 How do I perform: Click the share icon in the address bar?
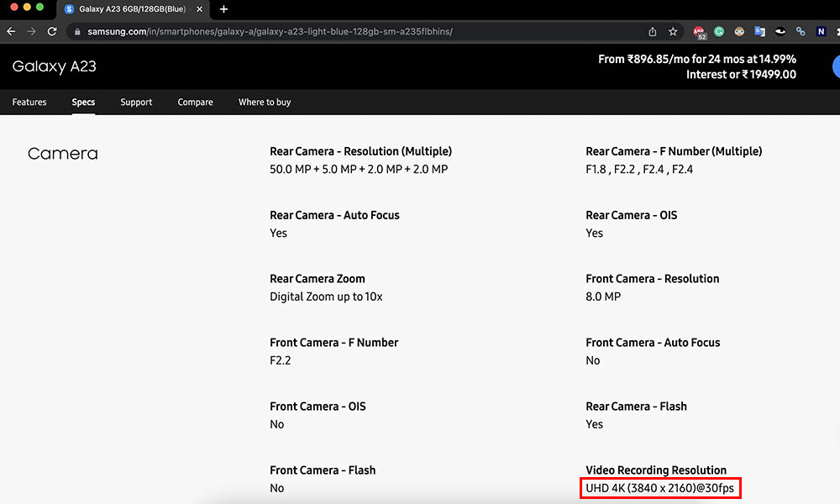[652, 31]
